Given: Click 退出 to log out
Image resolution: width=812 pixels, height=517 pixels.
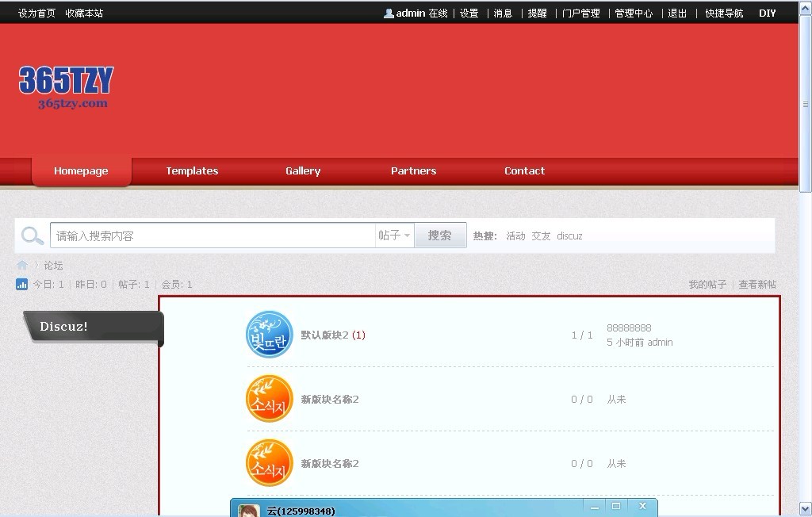Looking at the screenshot, I should pos(677,13).
